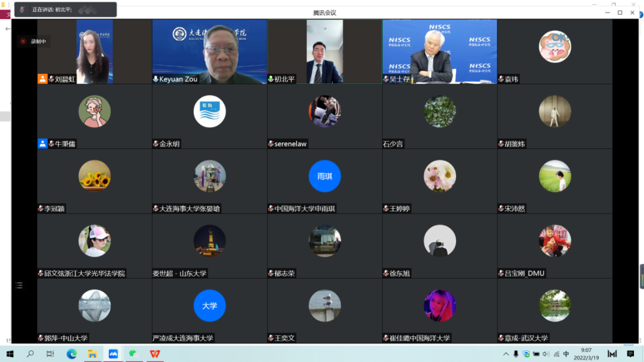Viewport: 644px width, 362px height.
Task: Select 吴士存's video tile
Action: (x=439, y=51)
